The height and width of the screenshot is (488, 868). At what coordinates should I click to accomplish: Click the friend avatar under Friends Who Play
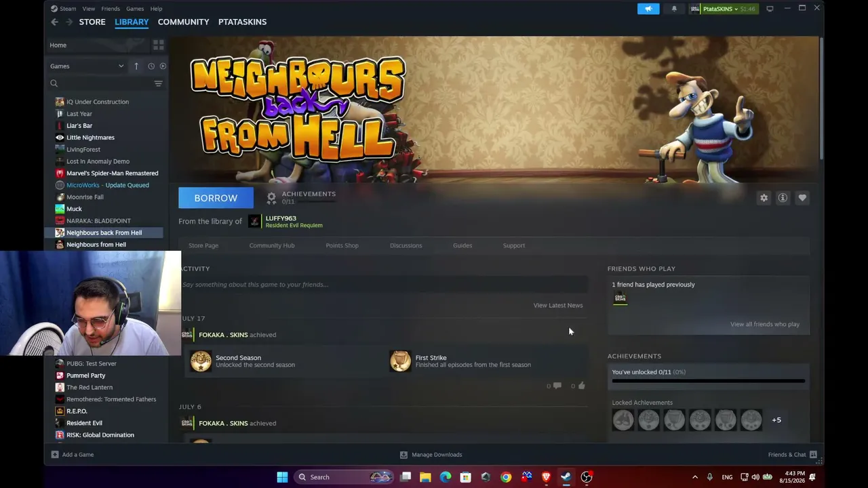point(620,298)
